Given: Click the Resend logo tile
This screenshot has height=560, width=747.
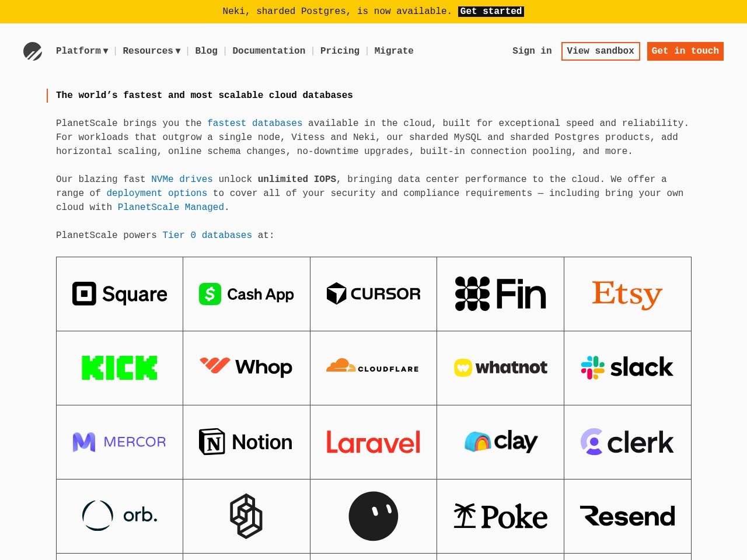Looking at the screenshot, I should [627, 516].
